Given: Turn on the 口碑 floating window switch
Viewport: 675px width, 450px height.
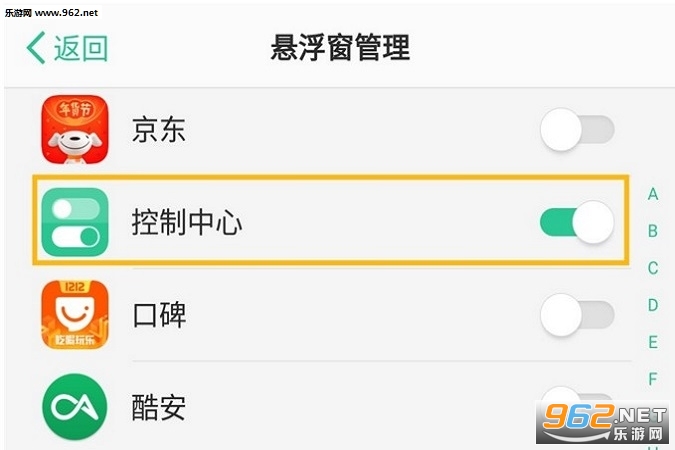Looking at the screenshot, I should tap(577, 315).
